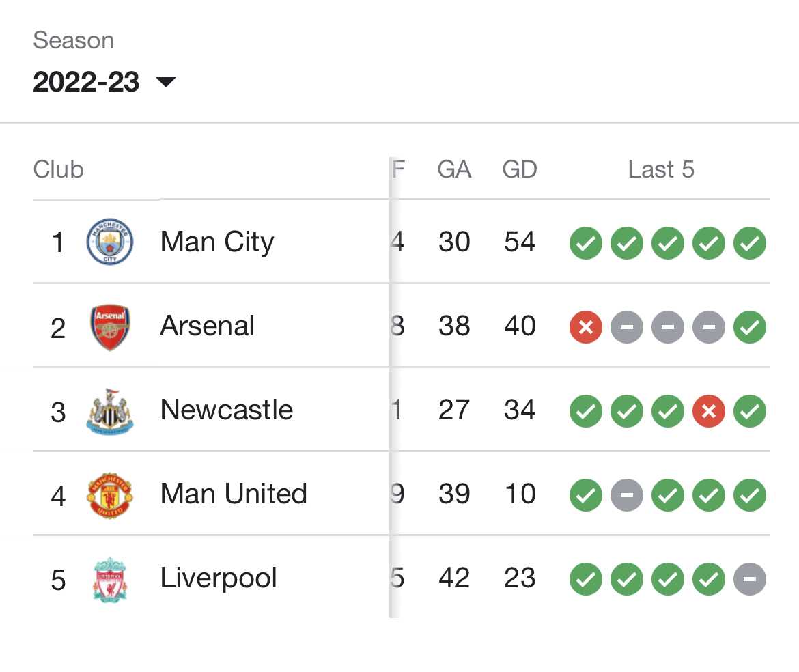Image resolution: width=799 pixels, height=672 pixels.
Task: Click the Liverpool club crest
Action: (109, 580)
